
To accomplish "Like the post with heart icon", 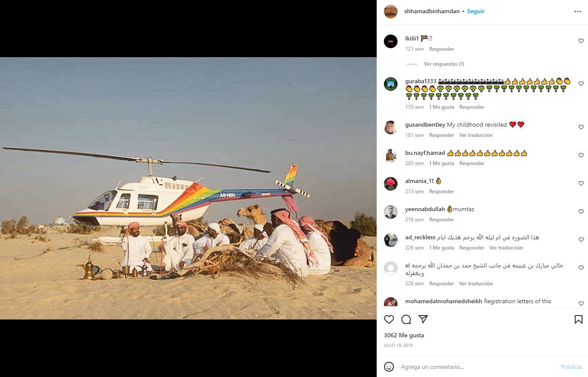I will coord(389,319).
